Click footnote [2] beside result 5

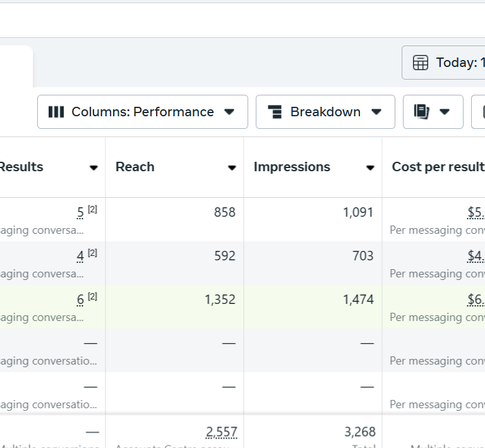[92, 210]
